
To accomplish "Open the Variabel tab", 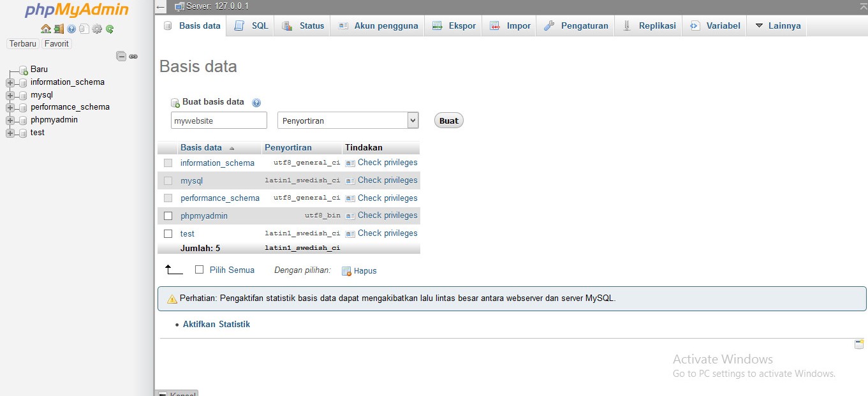I will [x=714, y=26].
